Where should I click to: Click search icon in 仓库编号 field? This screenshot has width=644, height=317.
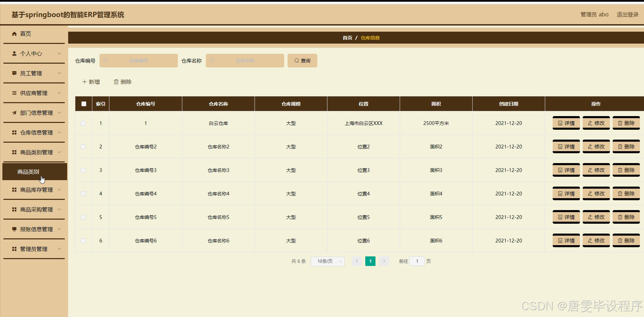(106, 61)
